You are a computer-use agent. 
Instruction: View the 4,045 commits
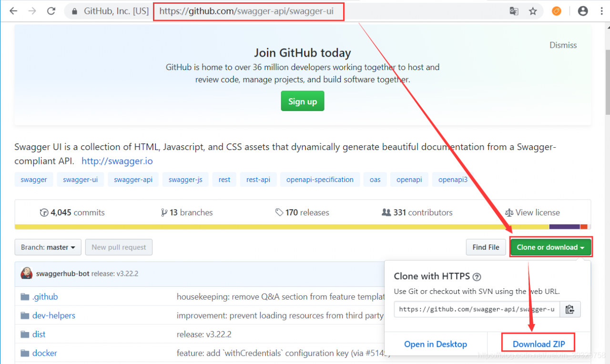72,212
